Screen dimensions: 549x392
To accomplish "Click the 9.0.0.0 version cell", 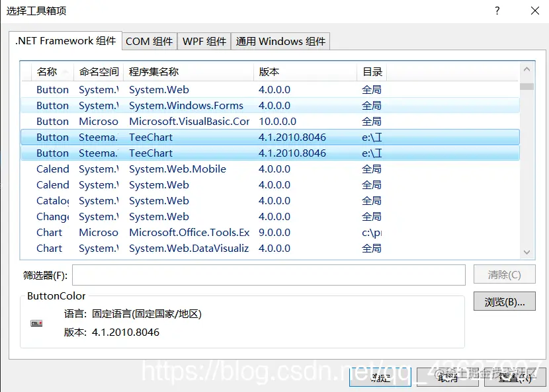I will [x=274, y=233].
